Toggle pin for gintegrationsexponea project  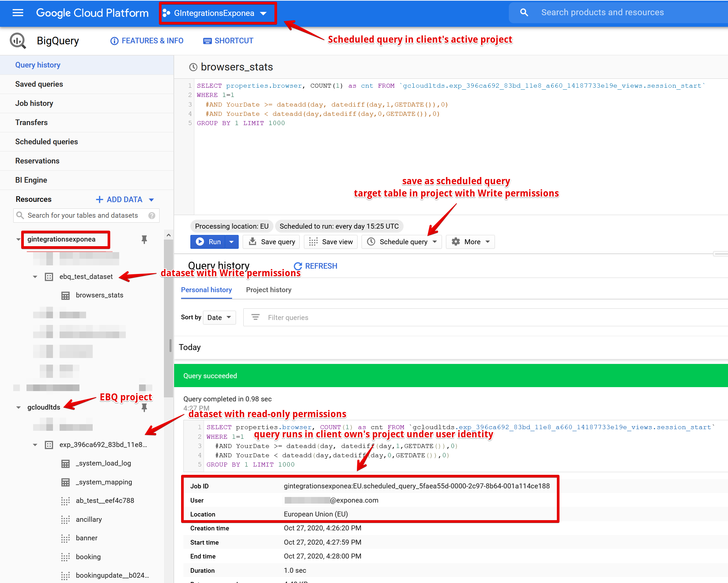pyautogui.click(x=144, y=240)
